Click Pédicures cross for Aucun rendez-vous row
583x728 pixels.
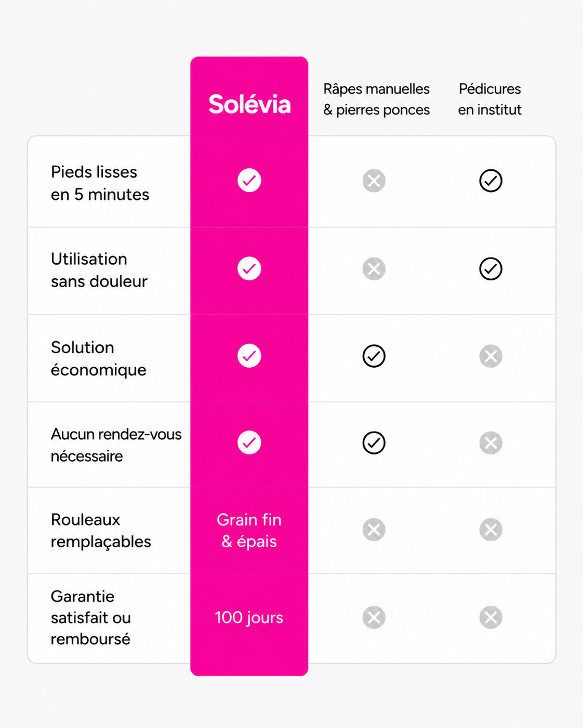click(x=491, y=443)
